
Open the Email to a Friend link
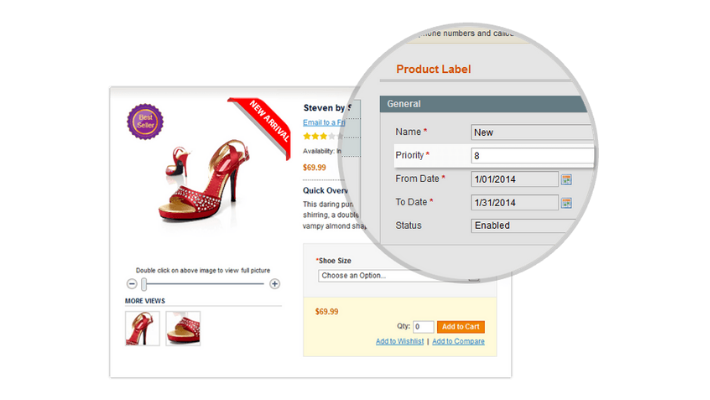tap(324, 122)
